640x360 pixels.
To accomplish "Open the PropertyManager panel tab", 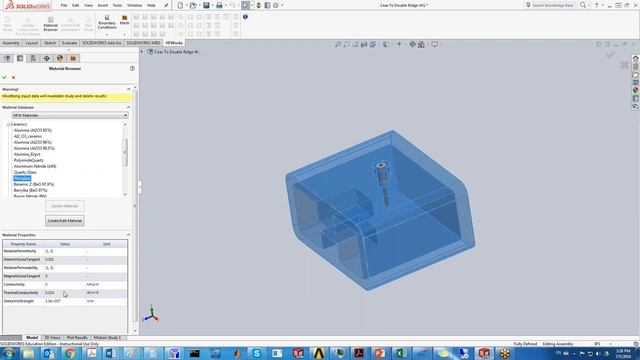I will 20,58.
